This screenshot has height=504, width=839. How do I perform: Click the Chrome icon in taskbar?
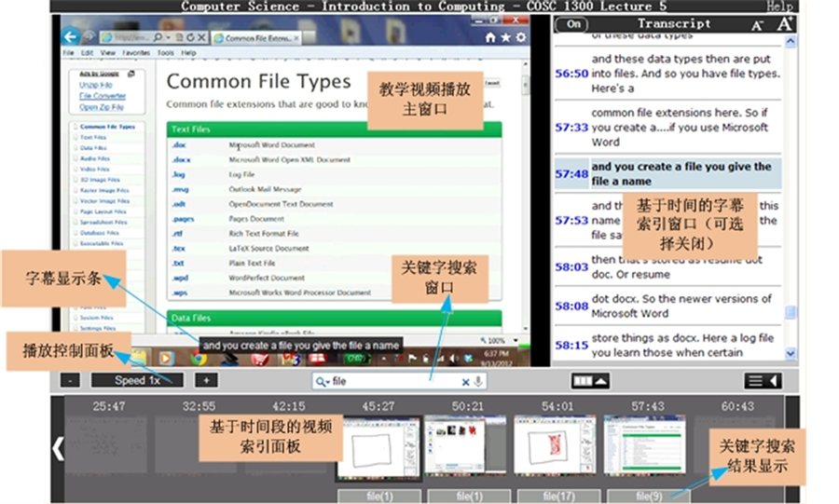[199, 358]
